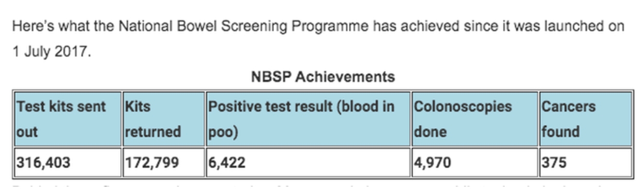The width and height of the screenshot is (644, 192).
Task: Click the word 'poo)' in the header
Action: click(x=223, y=132)
